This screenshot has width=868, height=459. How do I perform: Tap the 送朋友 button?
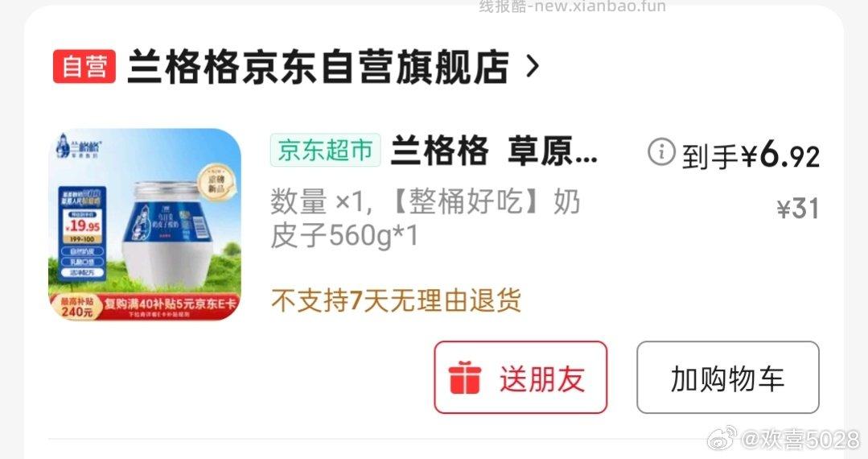click(x=520, y=378)
